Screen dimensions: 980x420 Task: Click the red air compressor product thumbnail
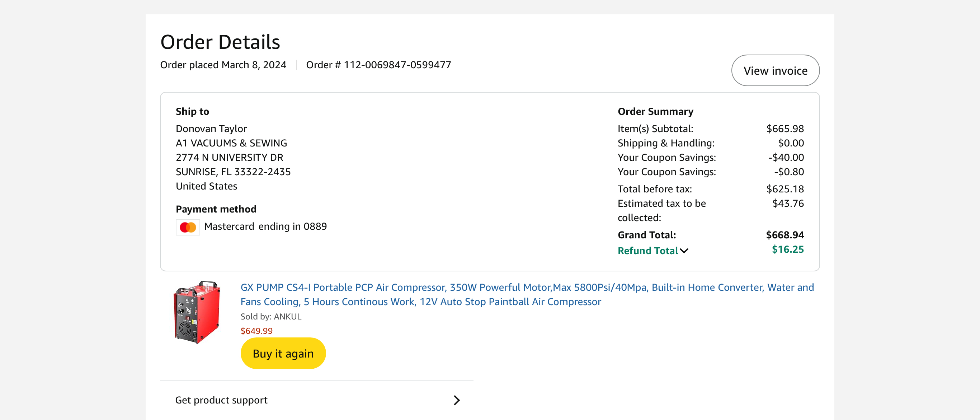197,312
